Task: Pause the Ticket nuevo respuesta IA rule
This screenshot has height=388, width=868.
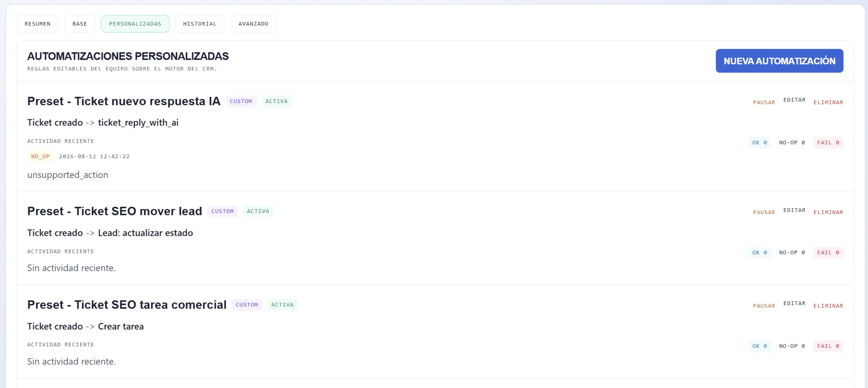Action: (x=764, y=103)
